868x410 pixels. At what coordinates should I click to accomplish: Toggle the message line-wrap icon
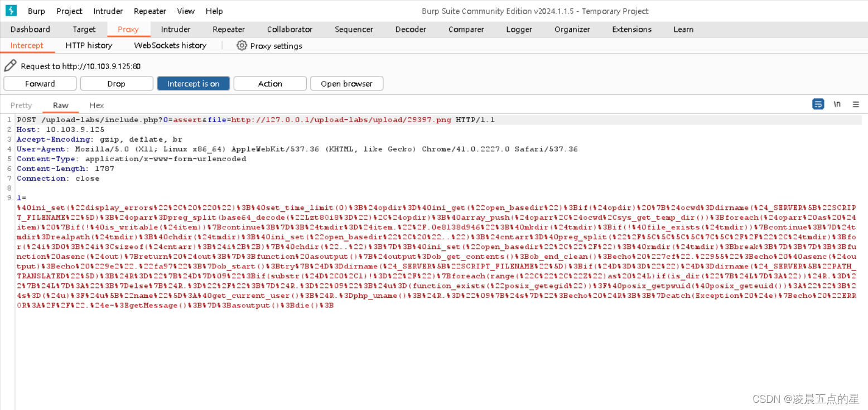coord(818,104)
